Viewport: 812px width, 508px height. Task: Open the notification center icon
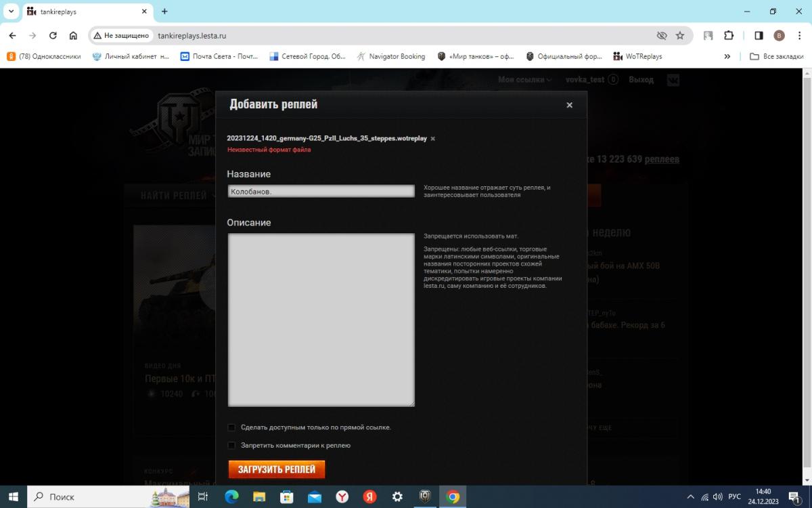tap(794, 496)
